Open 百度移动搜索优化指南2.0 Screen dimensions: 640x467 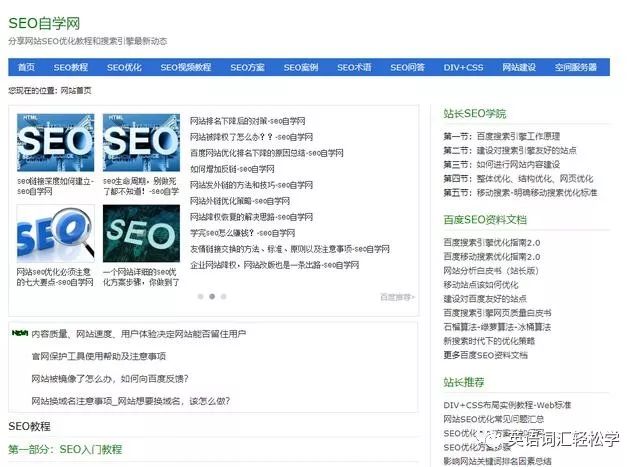pyautogui.click(x=492, y=257)
